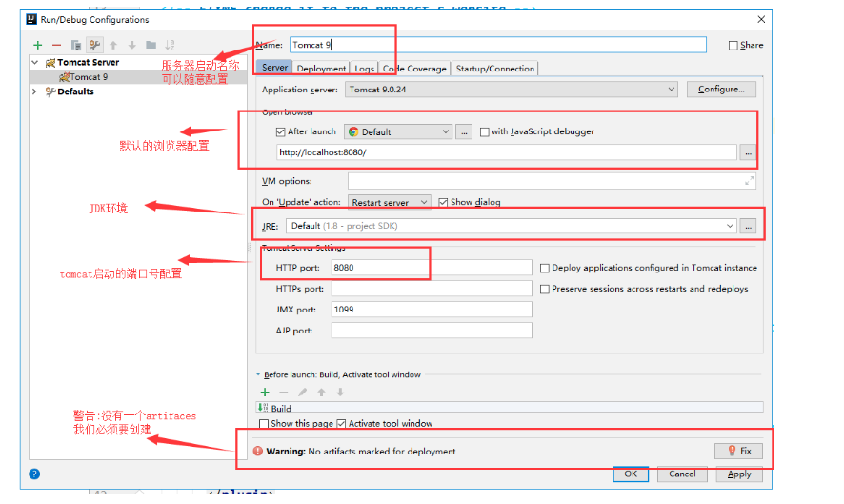Click the VM options field

pos(552,181)
